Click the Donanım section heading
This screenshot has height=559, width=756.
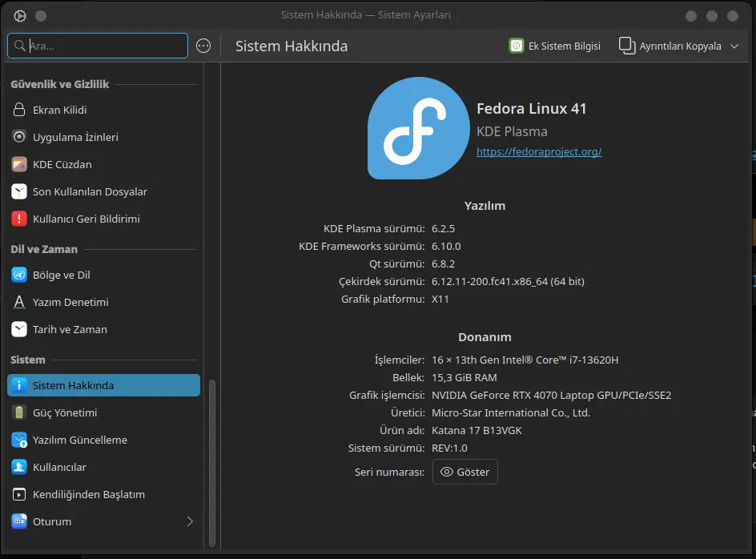(485, 336)
